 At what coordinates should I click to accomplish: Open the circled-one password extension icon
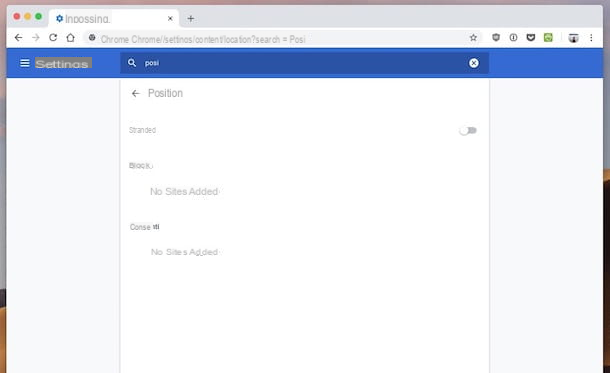tap(514, 37)
